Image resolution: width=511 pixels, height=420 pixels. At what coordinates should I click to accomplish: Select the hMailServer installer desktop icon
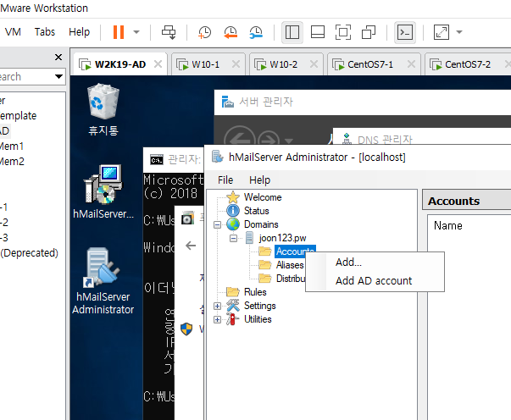pyautogui.click(x=103, y=192)
